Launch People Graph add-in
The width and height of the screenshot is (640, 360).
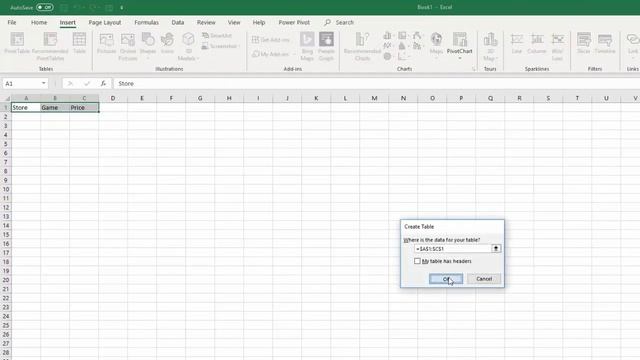(326, 47)
